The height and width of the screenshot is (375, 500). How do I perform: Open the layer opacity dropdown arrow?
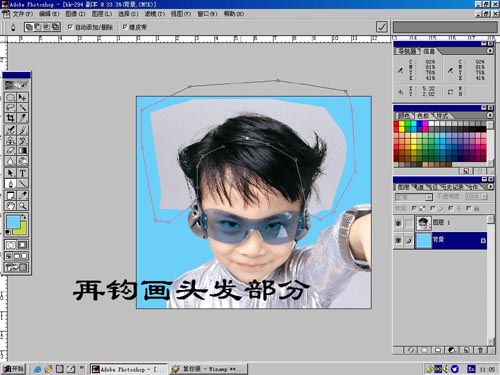pyautogui.click(x=485, y=197)
